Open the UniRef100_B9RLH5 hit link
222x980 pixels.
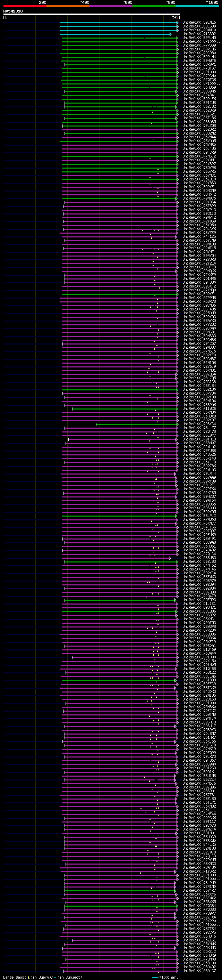[x=199, y=38]
